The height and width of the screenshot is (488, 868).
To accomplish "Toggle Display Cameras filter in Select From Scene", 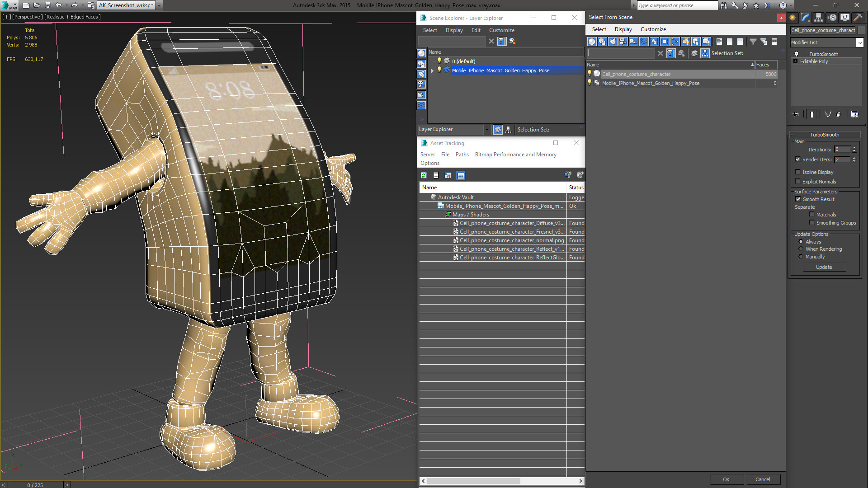I will pos(623,42).
